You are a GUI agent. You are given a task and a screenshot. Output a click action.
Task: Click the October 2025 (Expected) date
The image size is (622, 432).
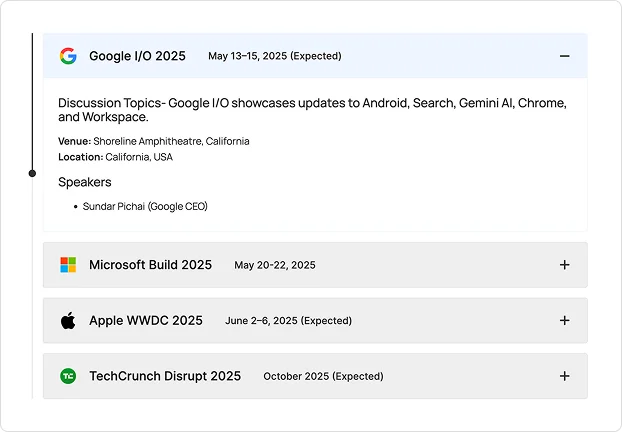(323, 376)
